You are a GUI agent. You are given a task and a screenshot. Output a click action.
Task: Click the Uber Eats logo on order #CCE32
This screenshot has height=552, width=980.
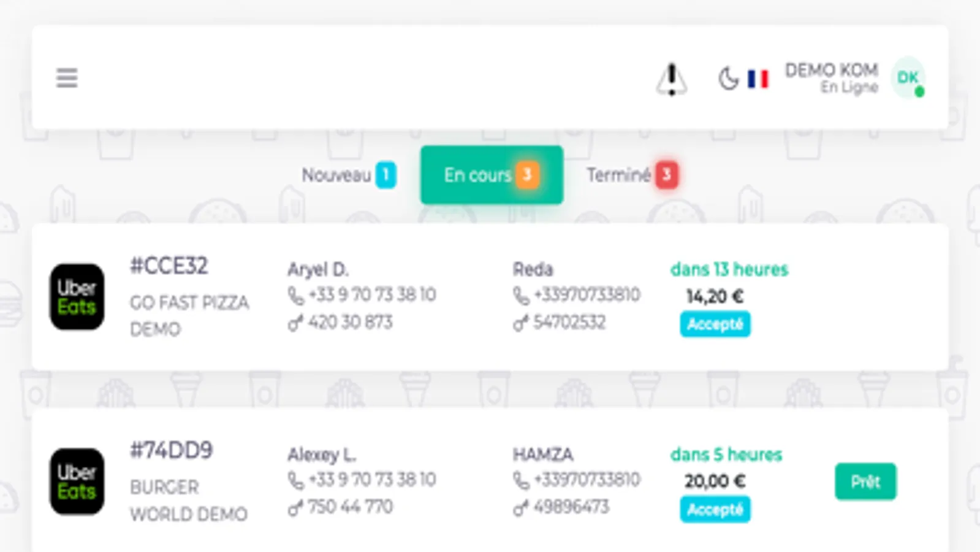coord(76,296)
